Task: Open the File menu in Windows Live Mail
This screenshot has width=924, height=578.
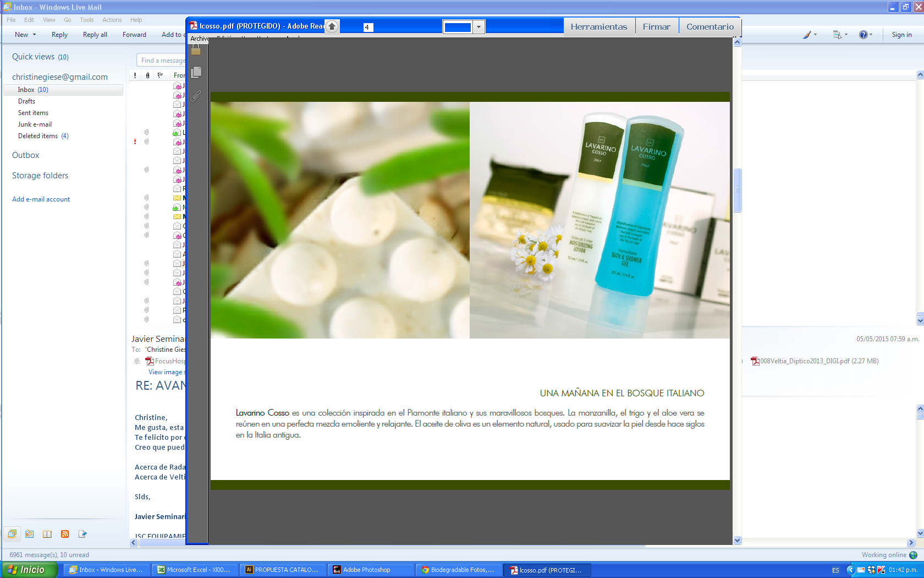Action: 11,20
